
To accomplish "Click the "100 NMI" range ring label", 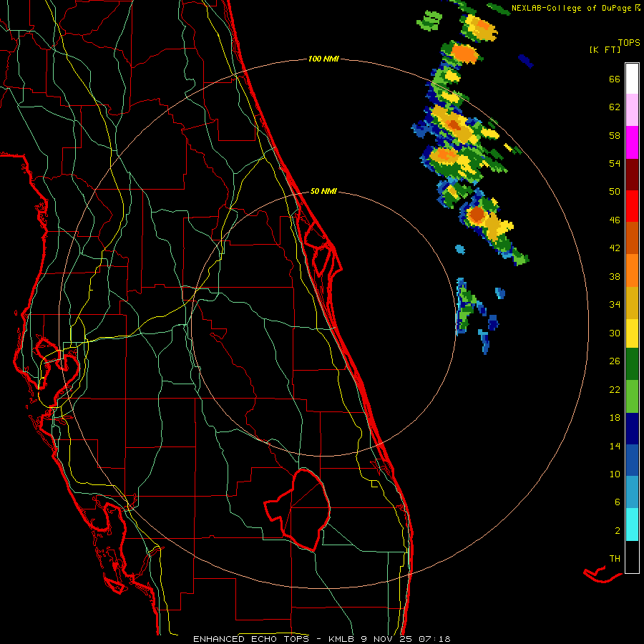I will [x=323, y=59].
